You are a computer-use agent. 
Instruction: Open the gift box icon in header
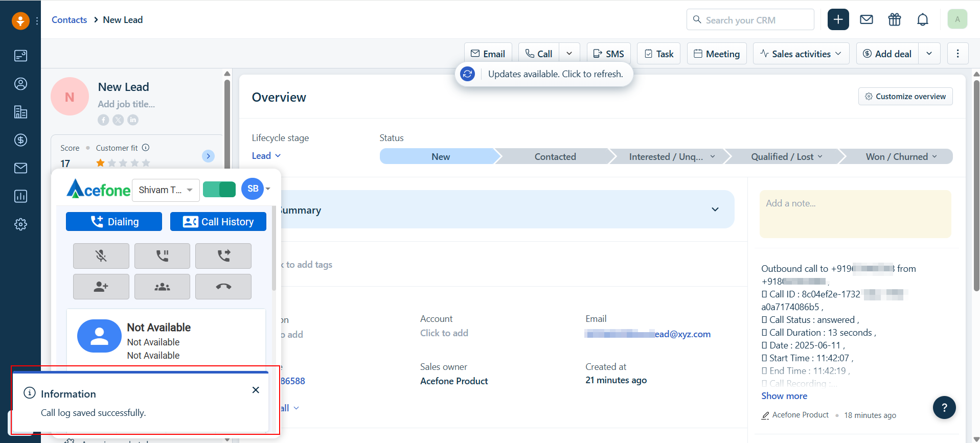tap(895, 19)
